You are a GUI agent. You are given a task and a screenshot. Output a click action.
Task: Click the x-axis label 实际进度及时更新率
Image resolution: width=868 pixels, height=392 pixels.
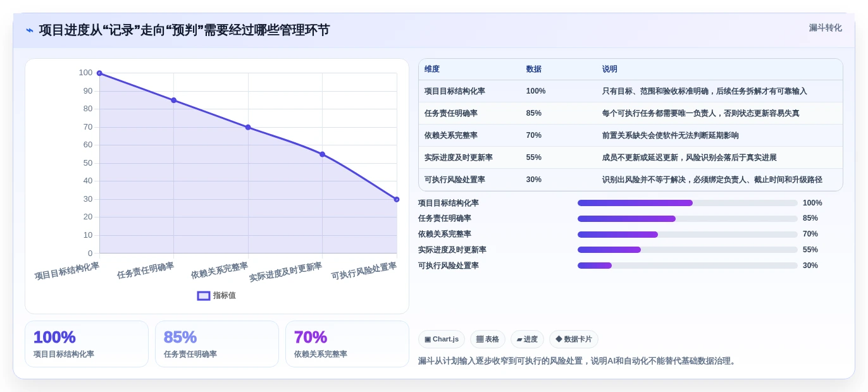click(x=285, y=272)
